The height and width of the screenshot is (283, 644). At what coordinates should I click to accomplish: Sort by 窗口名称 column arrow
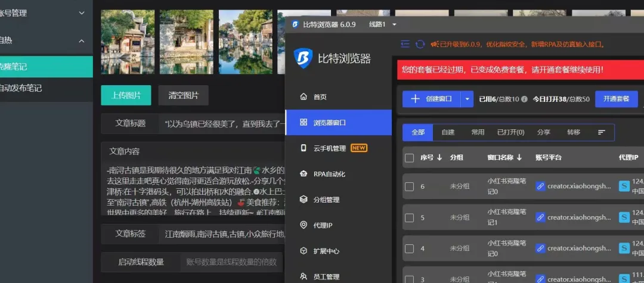pos(519,157)
